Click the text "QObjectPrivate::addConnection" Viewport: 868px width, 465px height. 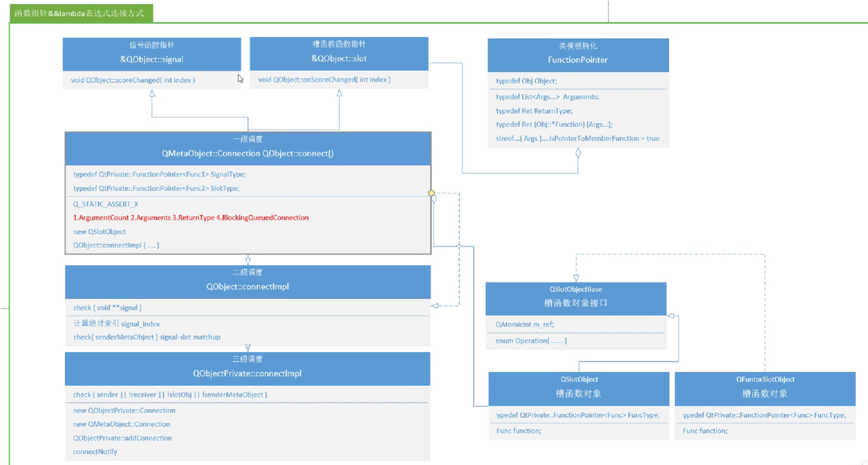(x=123, y=438)
